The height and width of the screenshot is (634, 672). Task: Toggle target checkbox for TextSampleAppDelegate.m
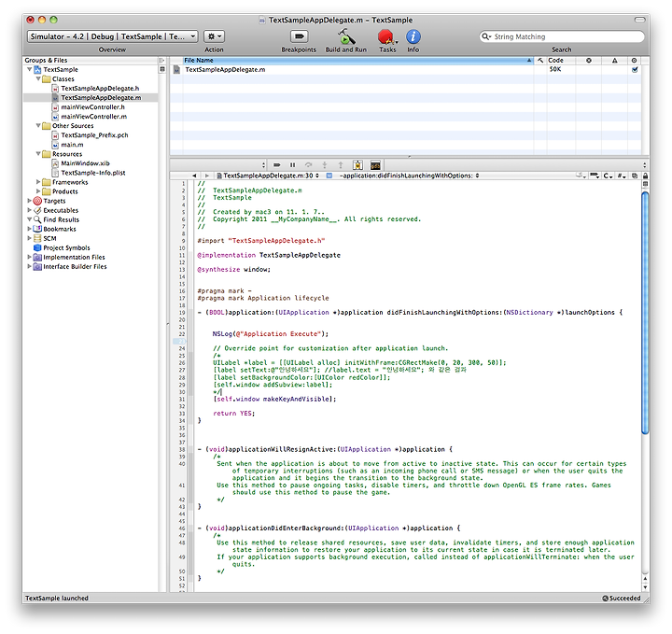coord(635,69)
